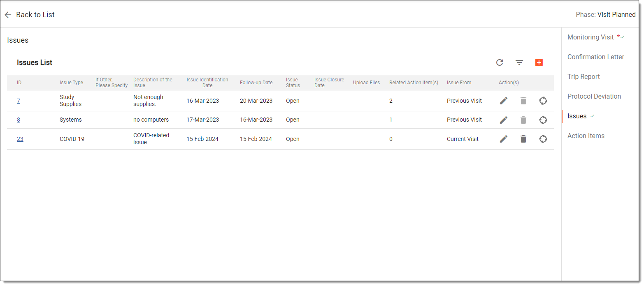Click identification date 16-Mar-2023
Viewport: 644px width, 286px height.
[202, 101]
